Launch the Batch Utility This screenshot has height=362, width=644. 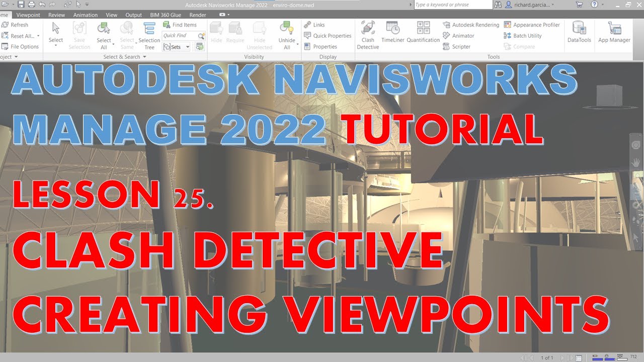coord(523,36)
